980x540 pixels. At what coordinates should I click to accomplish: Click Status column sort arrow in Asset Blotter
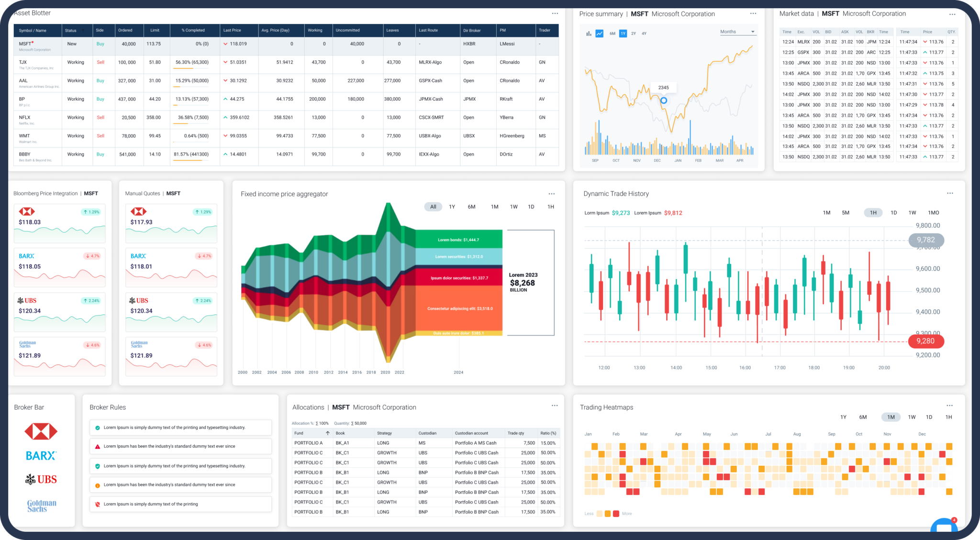[83, 31]
